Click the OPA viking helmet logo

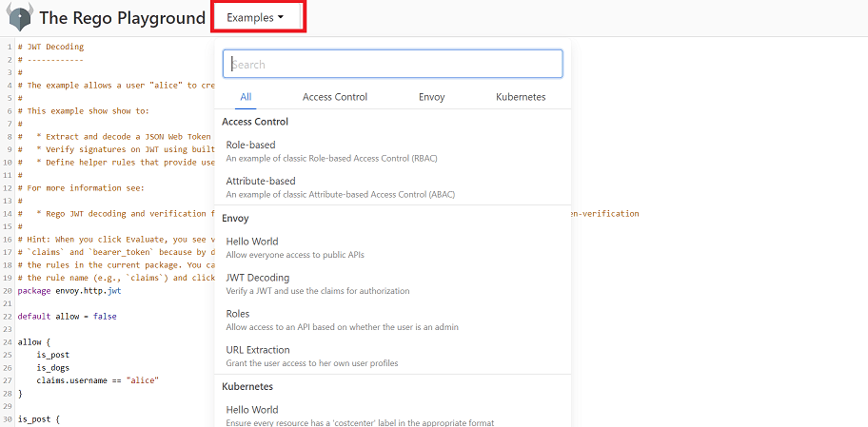(19, 18)
